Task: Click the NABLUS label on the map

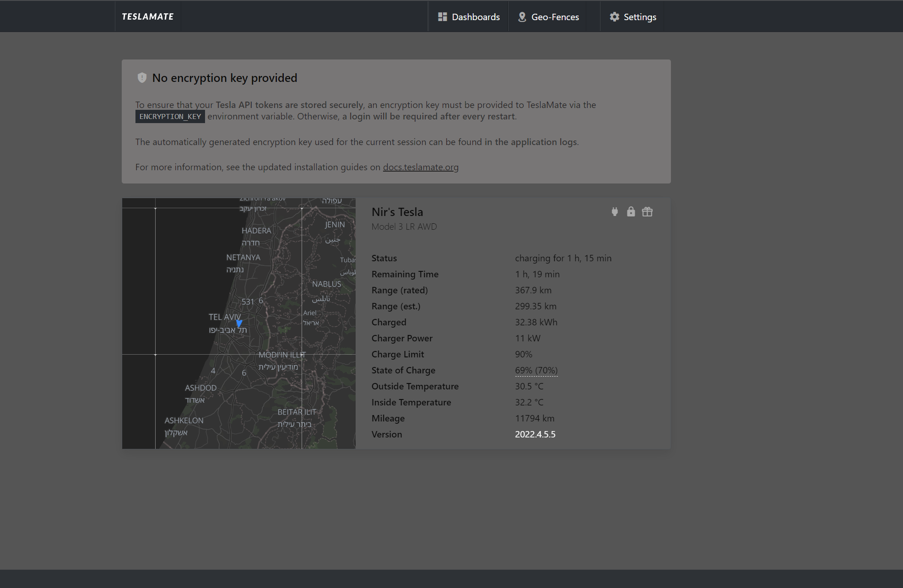Action: pyautogui.click(x=326, y=284)
